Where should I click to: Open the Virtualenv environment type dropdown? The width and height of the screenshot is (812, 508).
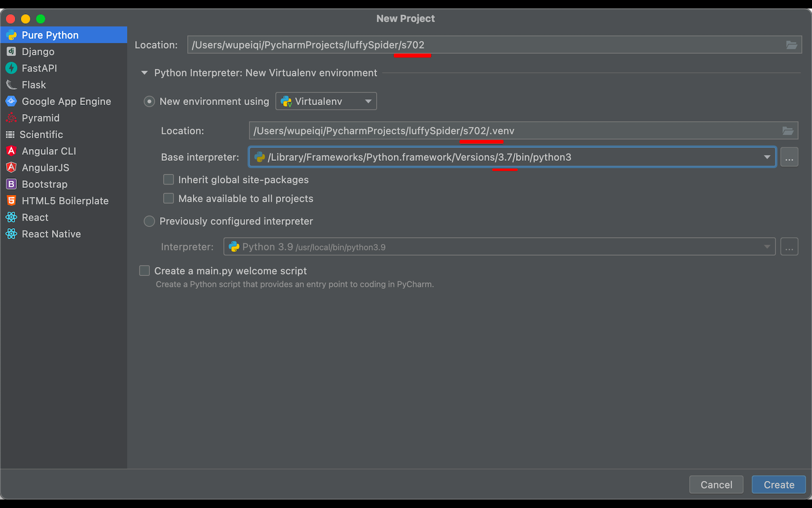click(326, 101)
